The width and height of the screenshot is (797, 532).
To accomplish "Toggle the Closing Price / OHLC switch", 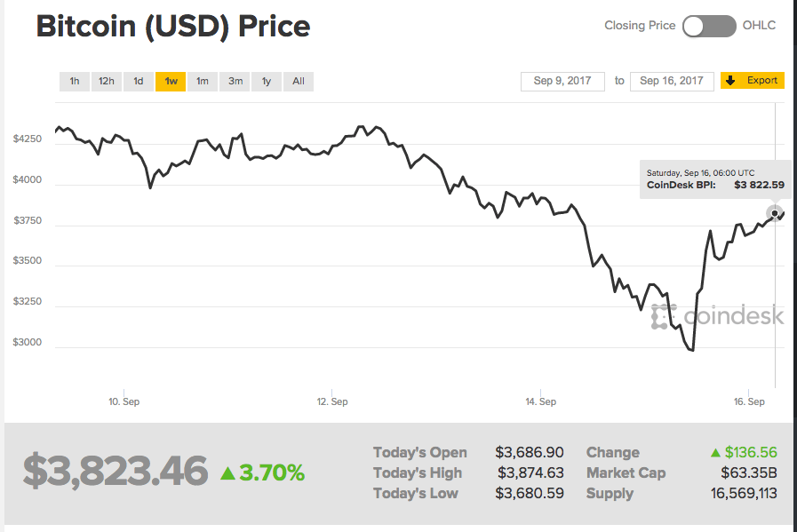I will (x=709, y=26).
